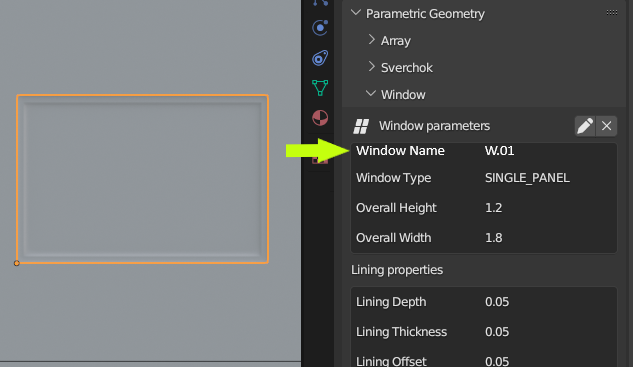Remove window parameters with X button
The height and width of the screenshot is (367, 633).
click(x=606, y=126)
